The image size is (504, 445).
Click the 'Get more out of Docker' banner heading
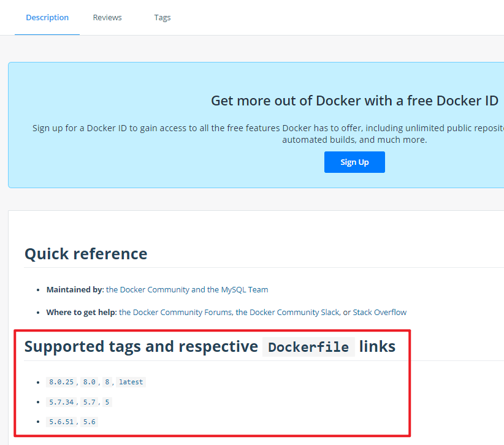[354, 101]
